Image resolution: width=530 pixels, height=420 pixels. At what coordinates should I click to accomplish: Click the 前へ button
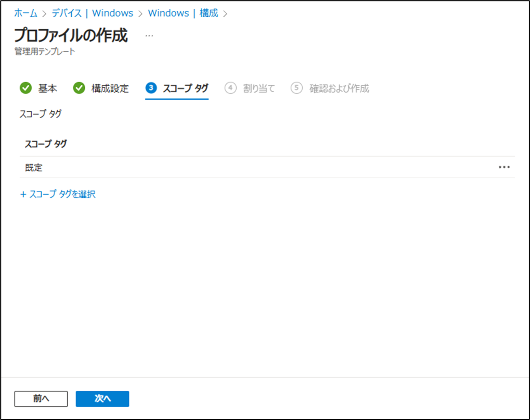point(41,399)
